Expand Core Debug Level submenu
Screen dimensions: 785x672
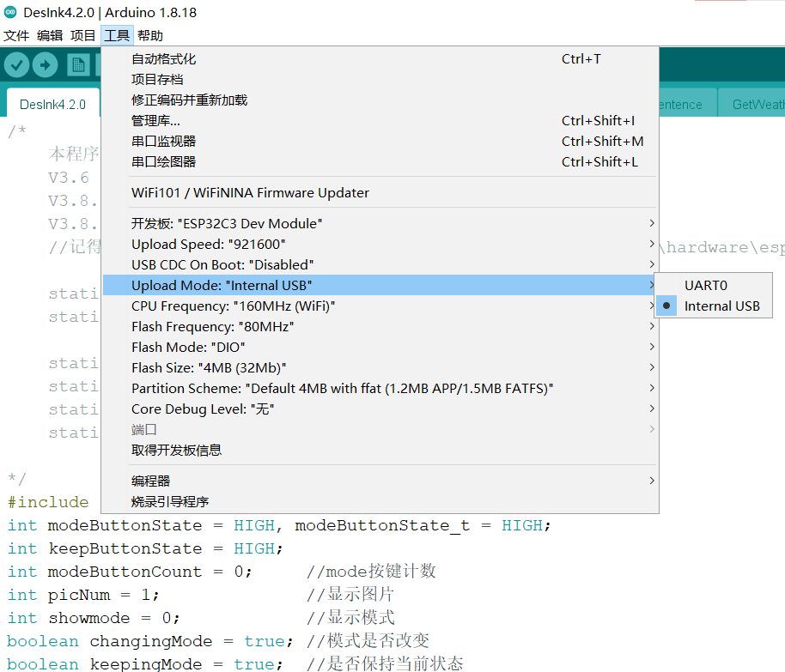(x=380, y=409)
